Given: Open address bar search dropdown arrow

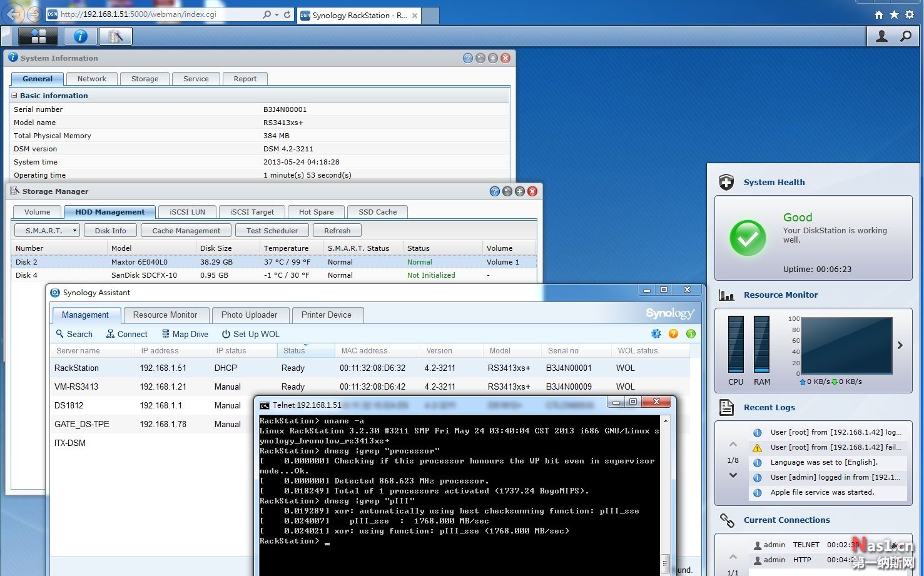Looking at the screenshot, I should [x=276, y=14].
